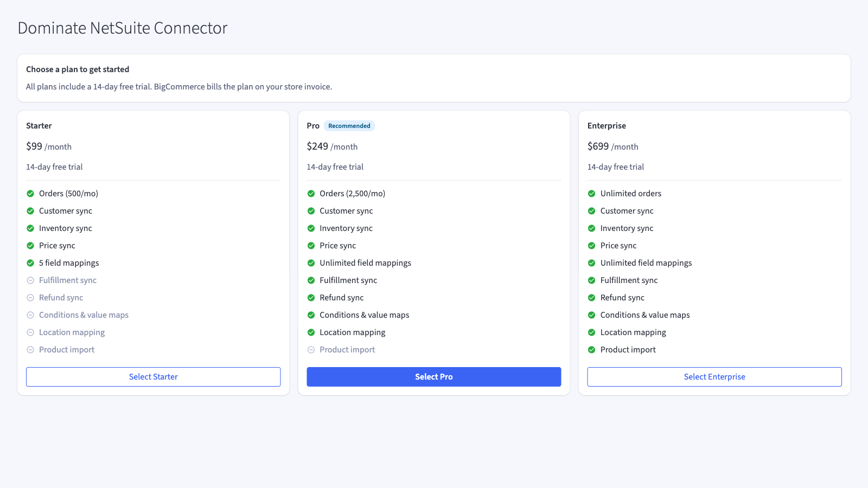
Task: Click Enterprise 'Unlimited field mappings' text
Action: coord(646,263)
